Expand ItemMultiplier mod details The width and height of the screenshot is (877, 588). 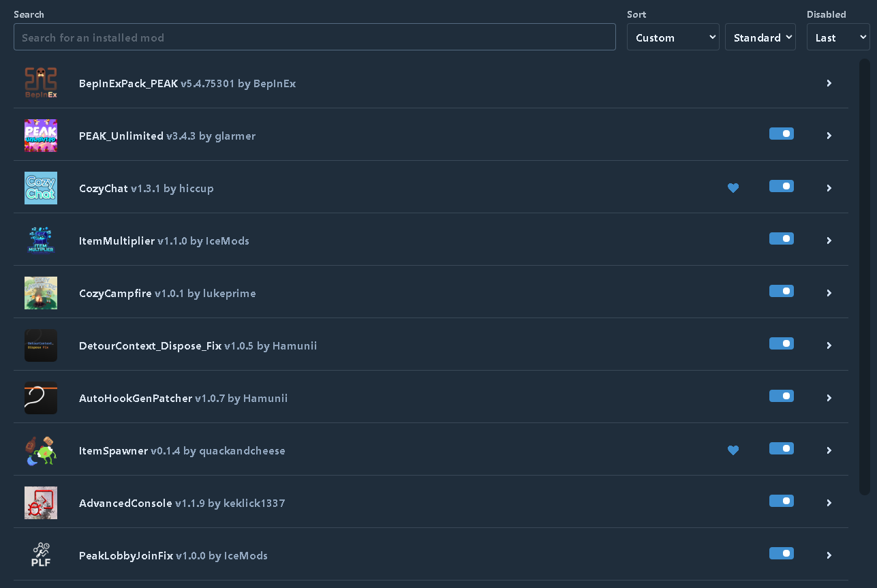pyautogui.click(x=829, y=241)
